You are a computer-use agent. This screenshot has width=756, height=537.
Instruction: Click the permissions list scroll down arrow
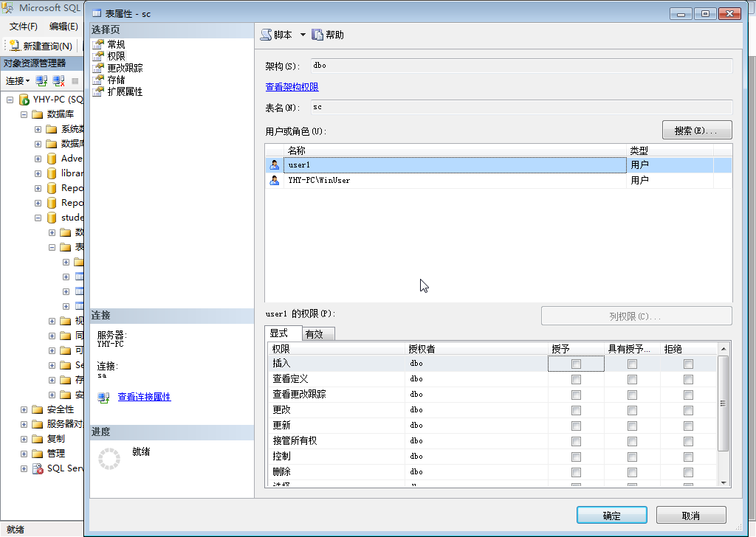(724, 482)
